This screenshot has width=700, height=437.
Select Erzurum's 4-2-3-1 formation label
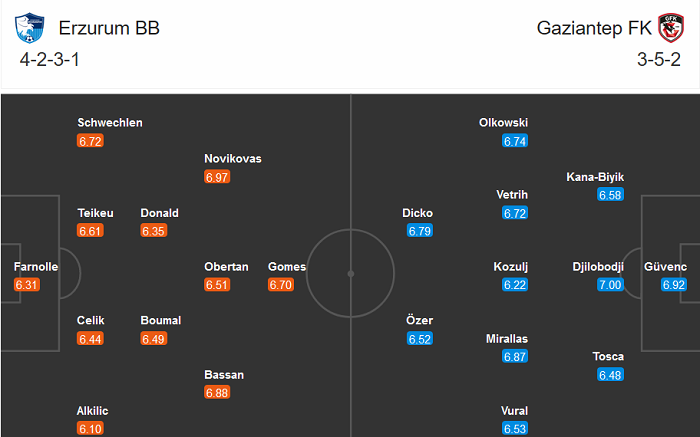[x=49, y=59]
